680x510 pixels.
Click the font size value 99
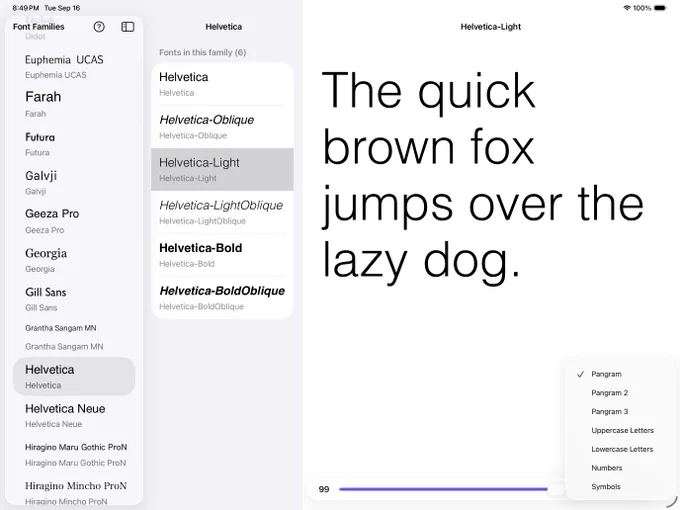324,489
